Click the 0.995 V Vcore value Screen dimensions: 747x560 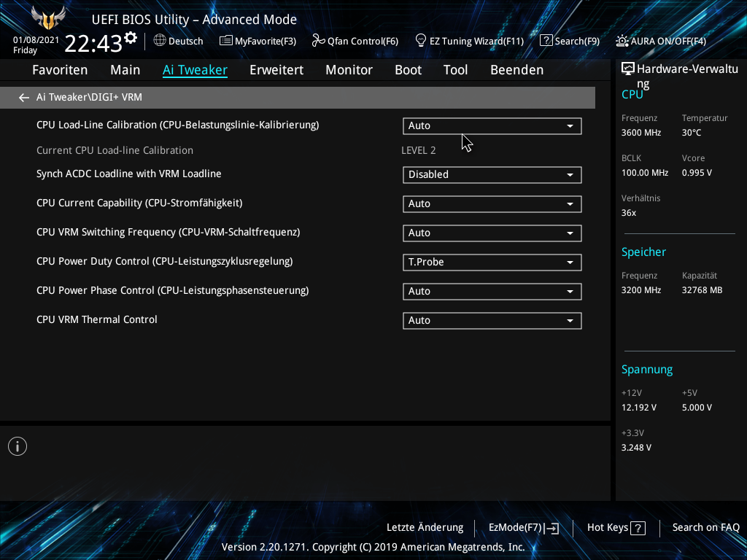697,173
